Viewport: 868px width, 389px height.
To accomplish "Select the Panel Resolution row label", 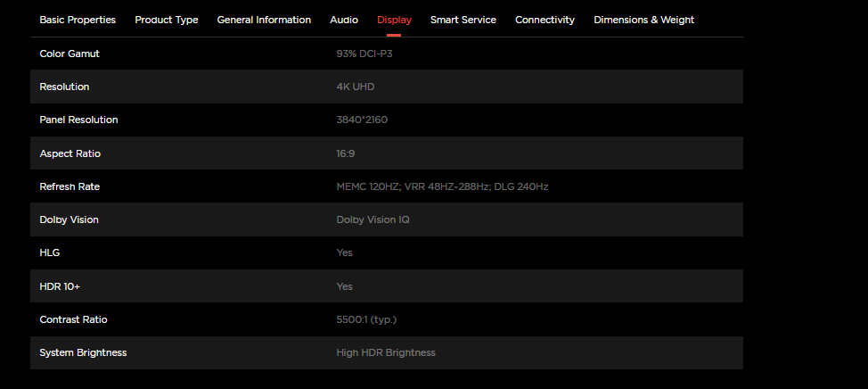I will click(x=78, y=120).
